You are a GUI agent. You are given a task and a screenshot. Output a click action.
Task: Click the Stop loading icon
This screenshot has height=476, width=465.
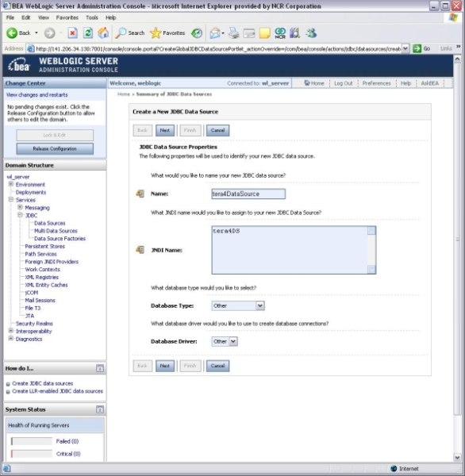tap(72, 33)
